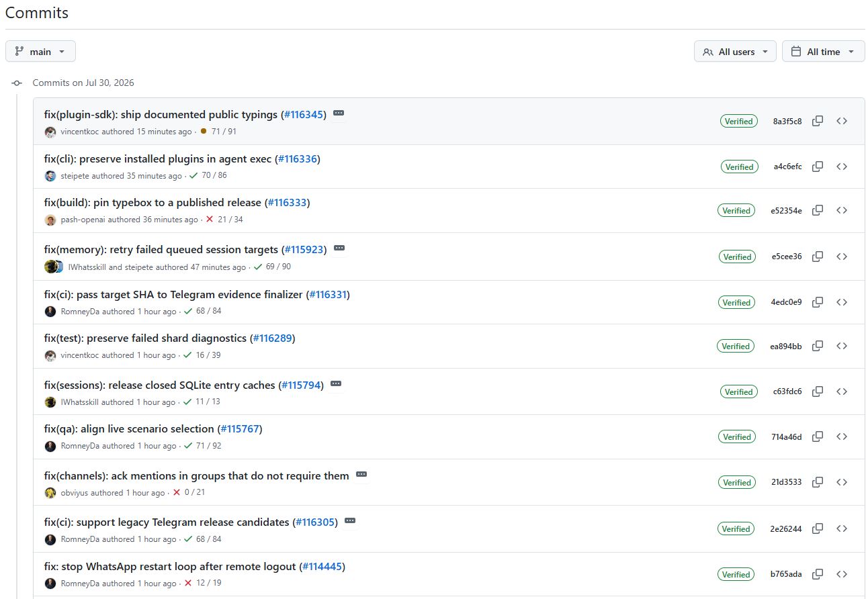Image resolution: width=868 pixels, height=599 pixels.
Task: Expand description of ack mentions in groups commit
Action: 361,475
